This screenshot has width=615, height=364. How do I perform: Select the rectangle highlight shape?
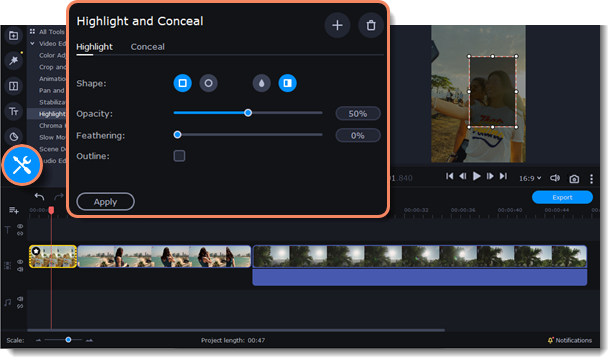tap(182, 83)
